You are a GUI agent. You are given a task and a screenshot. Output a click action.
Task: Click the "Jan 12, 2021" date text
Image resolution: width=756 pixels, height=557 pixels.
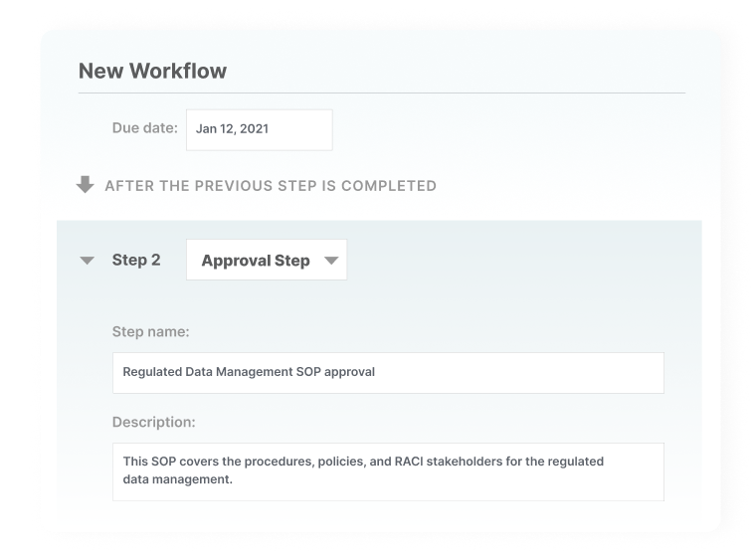tap(232, 128)
